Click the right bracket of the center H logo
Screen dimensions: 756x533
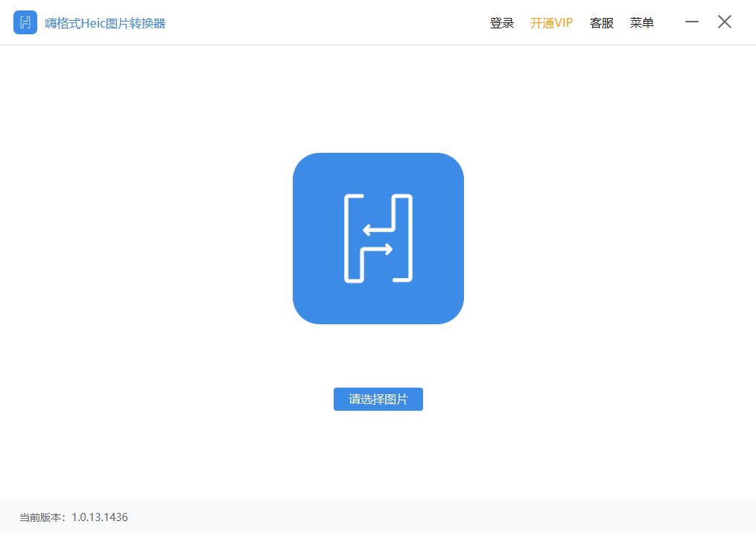tap(402, 239)
